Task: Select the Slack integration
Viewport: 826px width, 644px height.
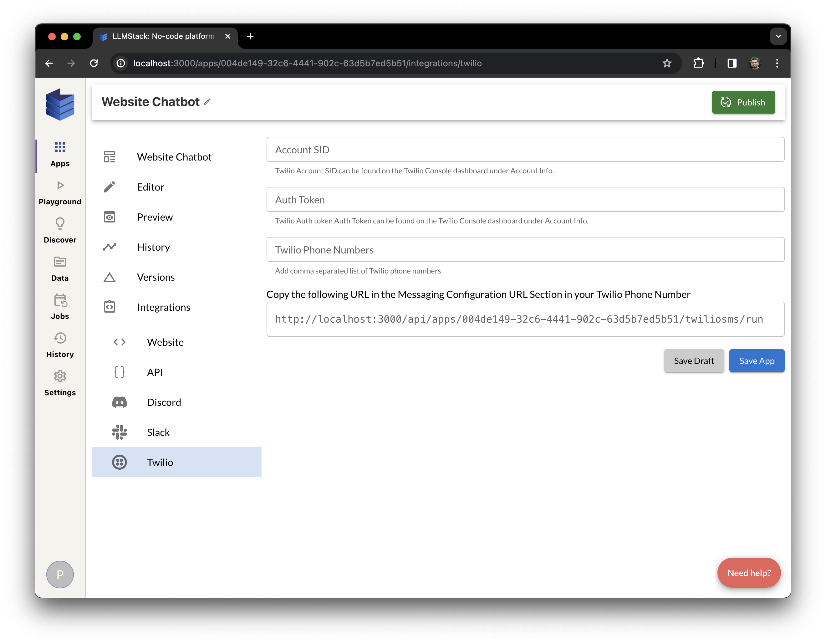Action: tap(158, 432)
